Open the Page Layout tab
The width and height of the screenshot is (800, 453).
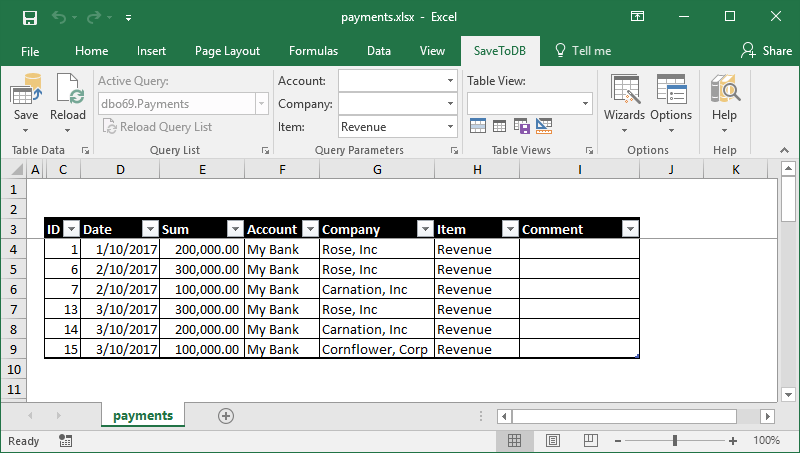click(227, 51)
